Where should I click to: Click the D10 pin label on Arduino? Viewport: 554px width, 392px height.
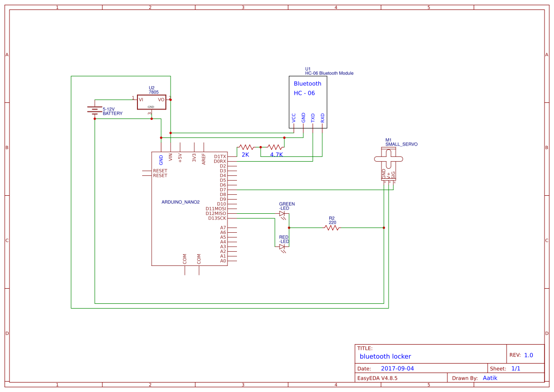[x=221, y=204]
